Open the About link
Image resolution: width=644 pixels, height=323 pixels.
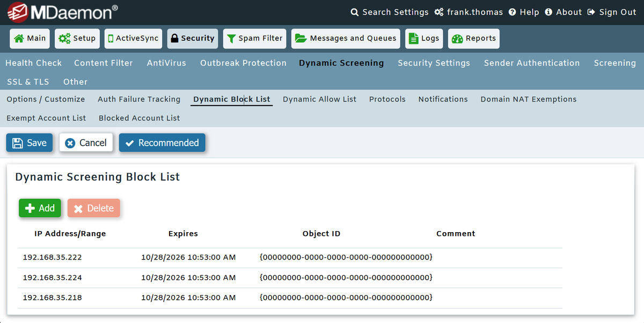click(563, 12)
